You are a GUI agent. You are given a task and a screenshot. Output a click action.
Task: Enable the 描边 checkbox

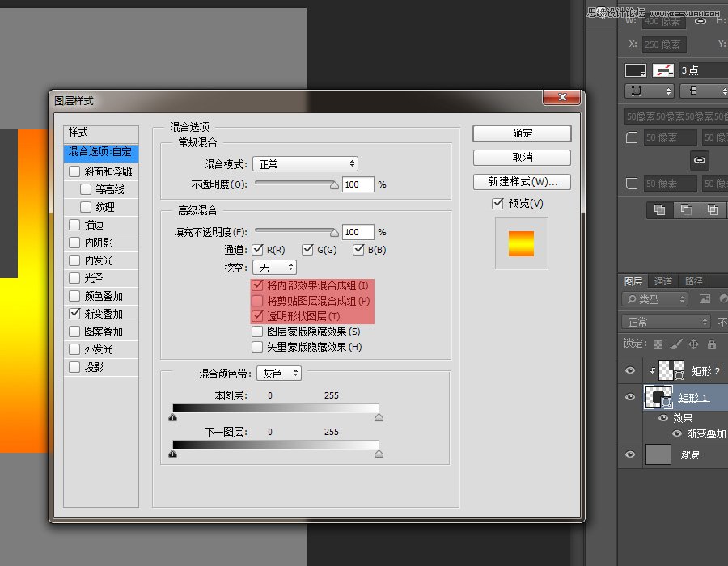click(x=74, y=225)
